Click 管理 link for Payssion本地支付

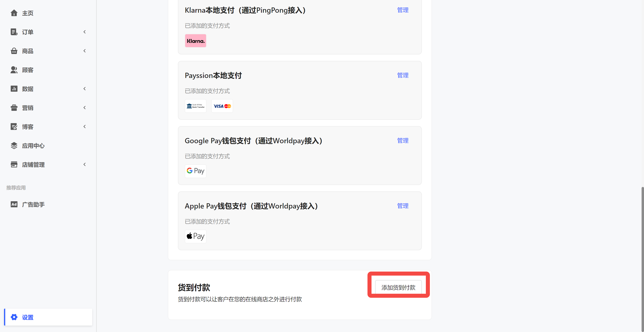coord(403,75)
